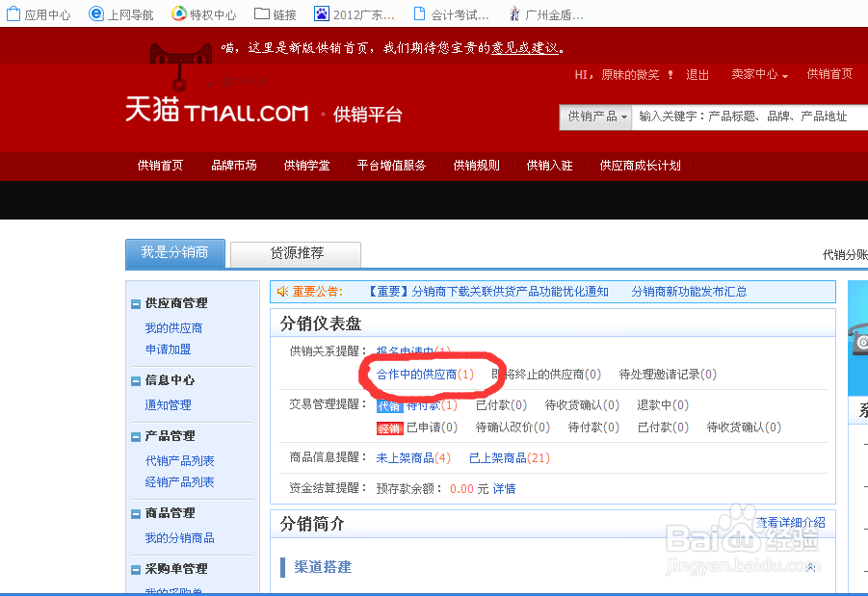
Task: Open 经销产品列表 in sidebar
Action: coord(179,482)
